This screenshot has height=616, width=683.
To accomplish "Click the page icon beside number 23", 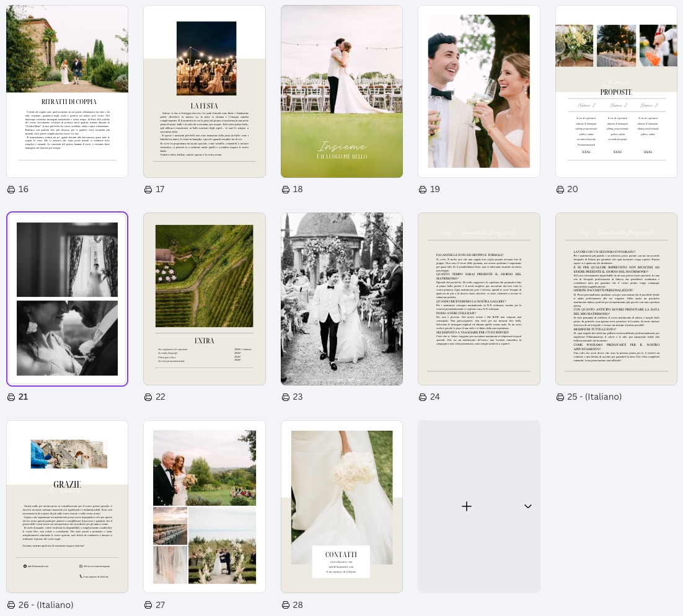I will (286, 397).
